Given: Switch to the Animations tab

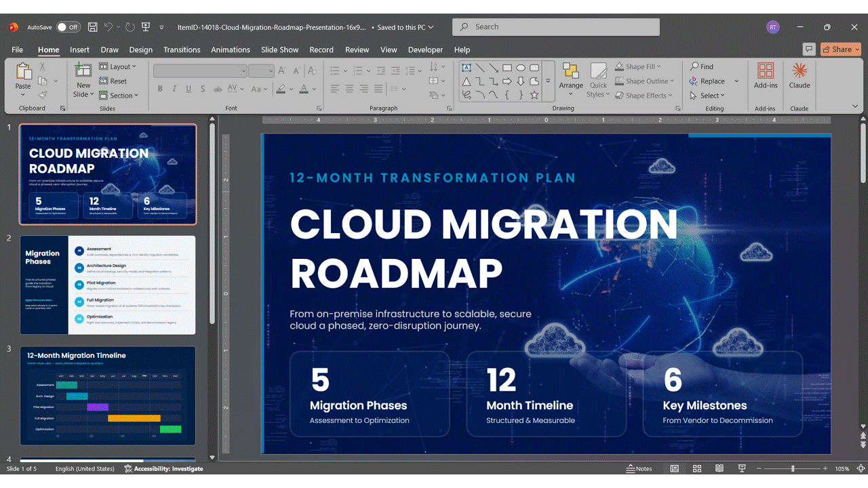Looking at the screenshot, I should pyautogui.click(x=231, y=49).
